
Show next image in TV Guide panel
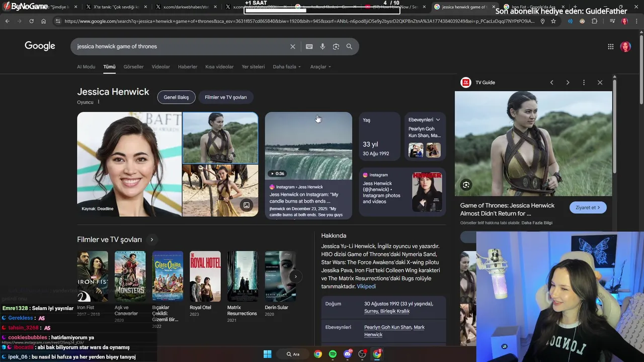coord(568,82)
